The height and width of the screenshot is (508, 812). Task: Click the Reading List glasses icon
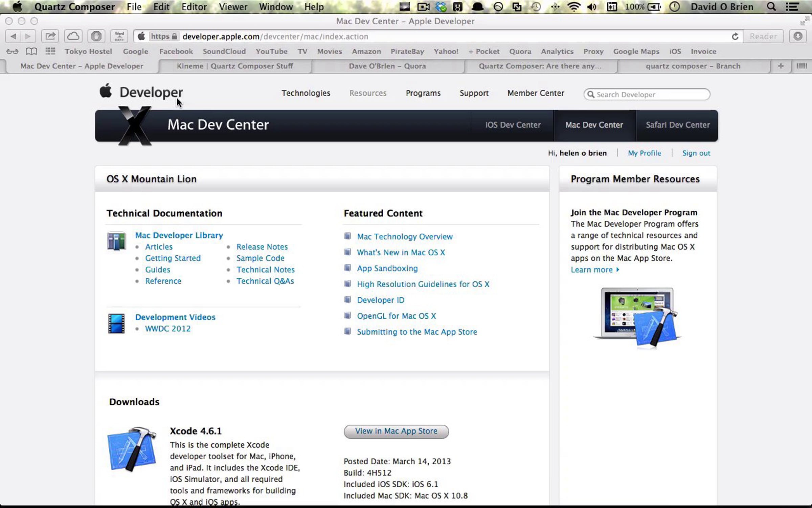(13, 51)
